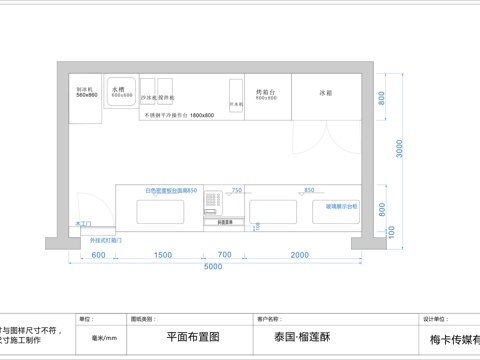This screenshot has height=360, width=480.
Task: Click the 白色密度板台面高850 annotation
Action: (171, 191)
